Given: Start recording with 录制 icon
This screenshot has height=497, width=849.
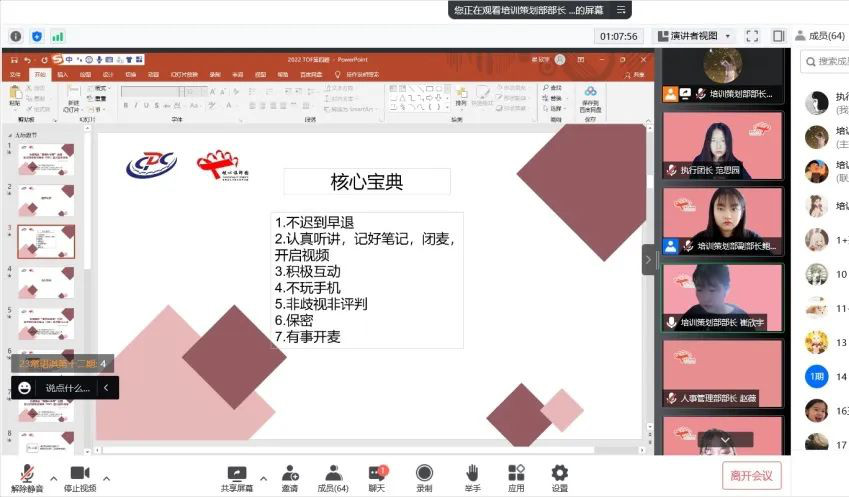Looking at the screenshot, I should coord(424,474).
